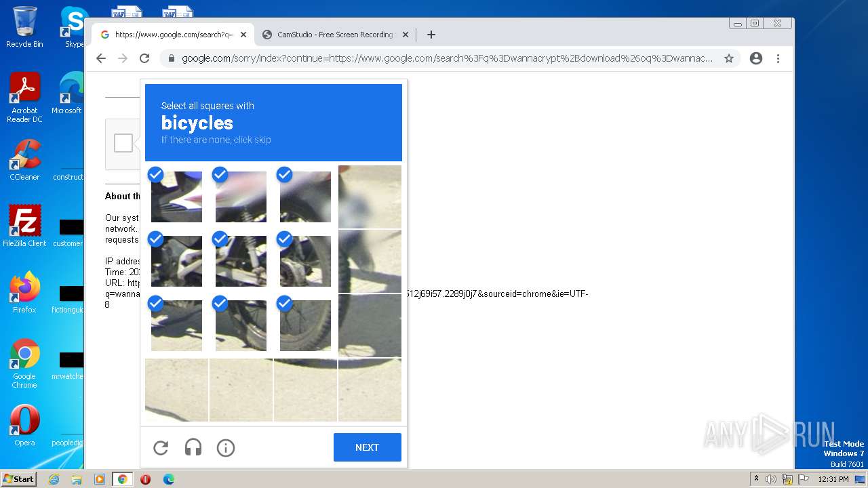868x488 pixels.
Task: Open the Chrome profile avatar icon
Action: pyautogui.click(x=756, y=58)
